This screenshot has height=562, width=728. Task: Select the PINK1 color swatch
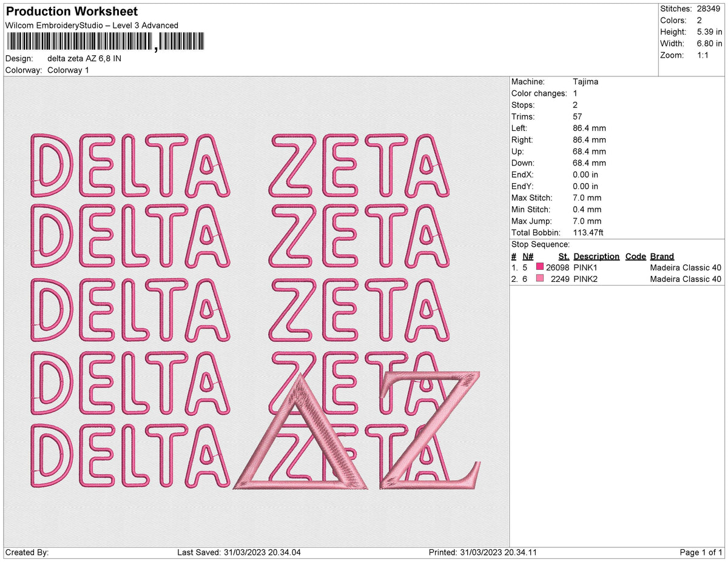click(539, 267)
